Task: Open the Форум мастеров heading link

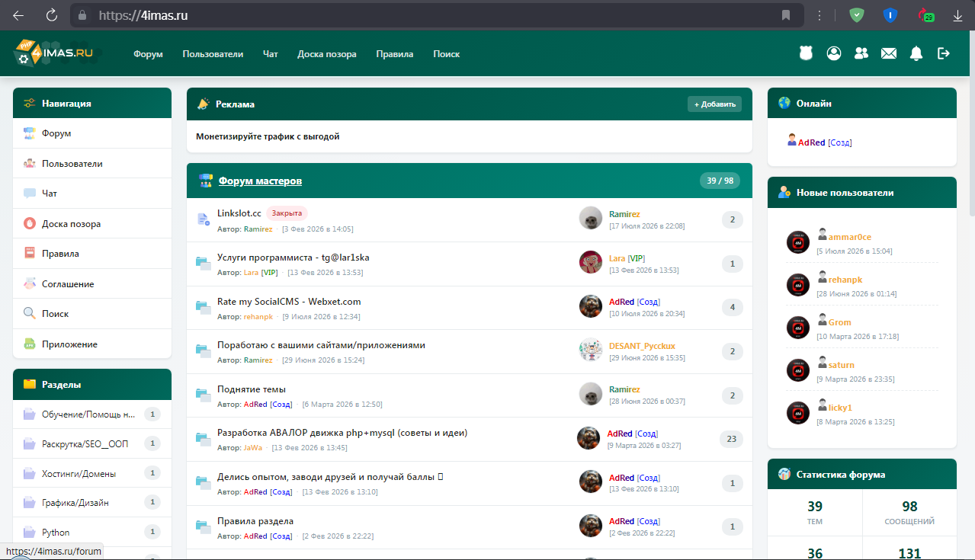Action: point(260,181)
